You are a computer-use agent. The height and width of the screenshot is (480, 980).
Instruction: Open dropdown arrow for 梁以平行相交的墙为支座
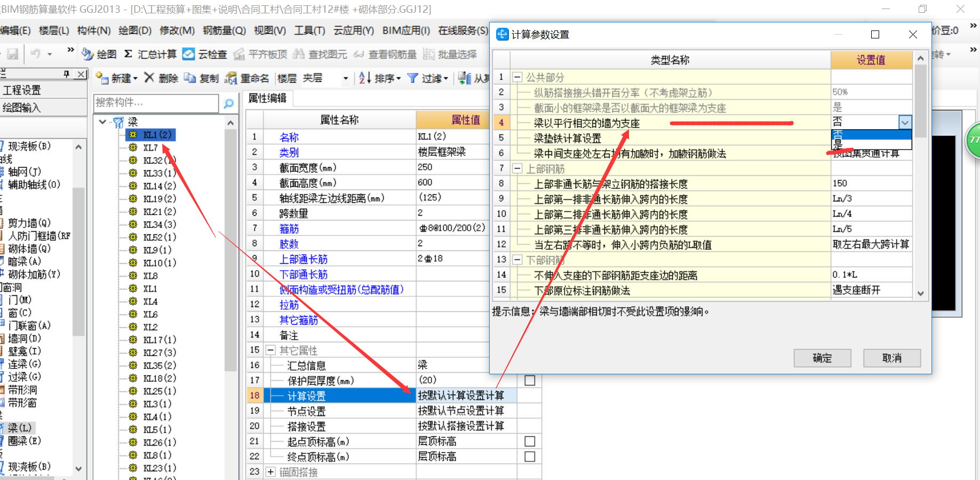[x=905, y=122]
